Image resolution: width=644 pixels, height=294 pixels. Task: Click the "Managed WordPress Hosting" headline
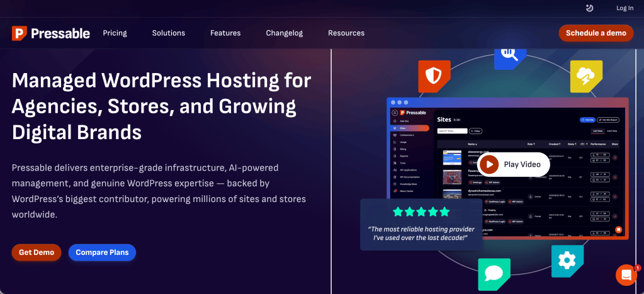tap(162, 106)
